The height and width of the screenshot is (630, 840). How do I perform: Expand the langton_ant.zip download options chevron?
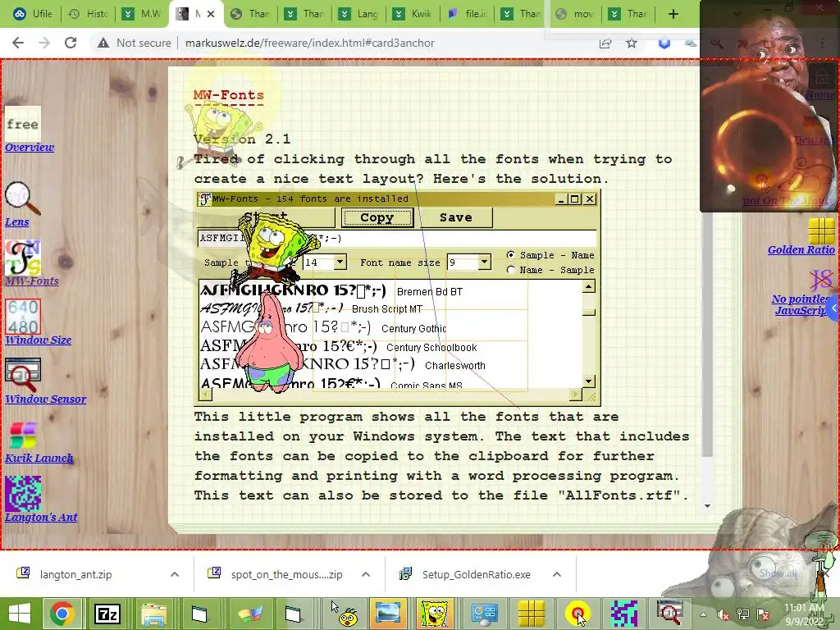[x=175, y=574]
